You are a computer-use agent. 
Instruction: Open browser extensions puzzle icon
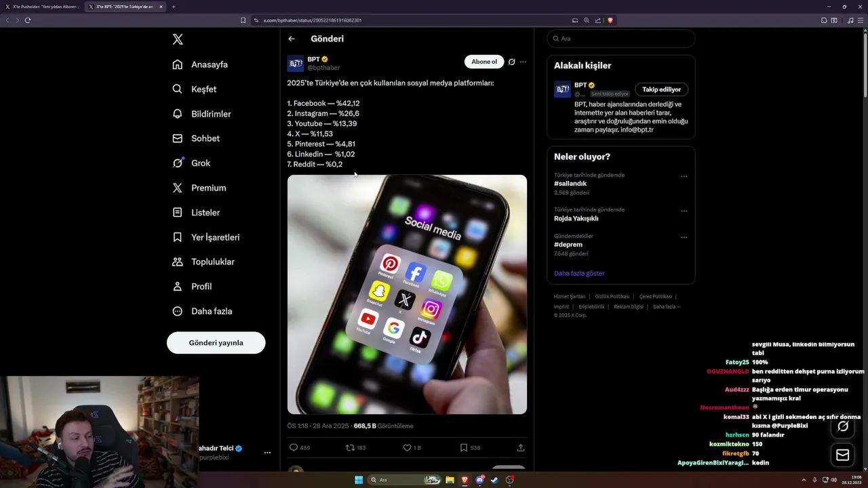coord(824,20)
